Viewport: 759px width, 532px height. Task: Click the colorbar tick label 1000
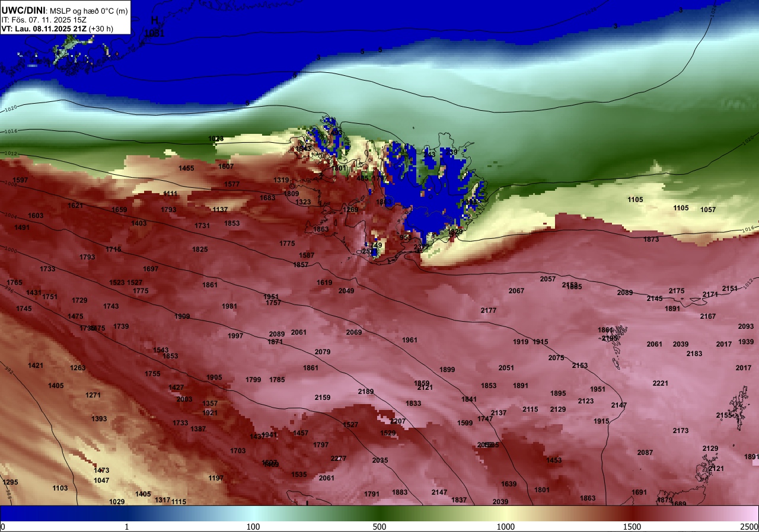506,527
